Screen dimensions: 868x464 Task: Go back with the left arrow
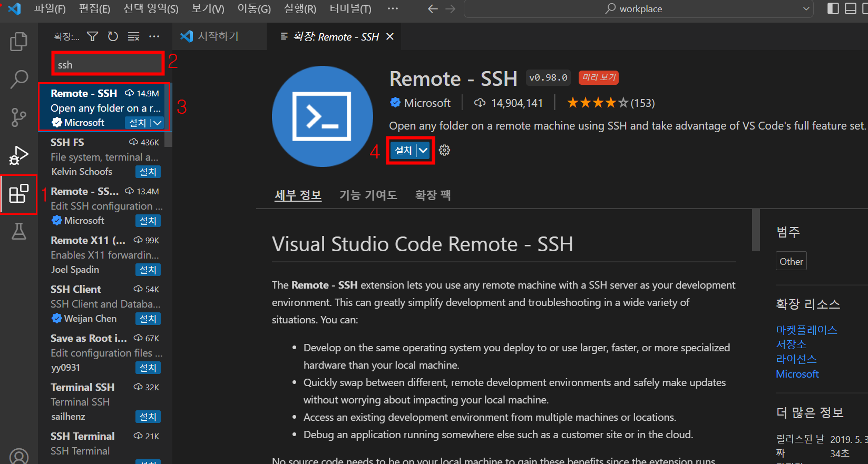433,9
